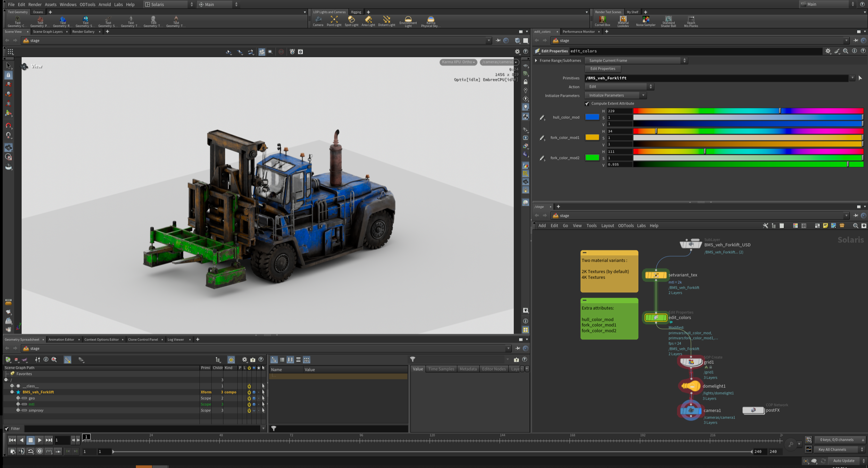Toggle the Compute Extent Attribute checkbox
This screenshot has height=468, width=868.
click(x=587, y=103)
